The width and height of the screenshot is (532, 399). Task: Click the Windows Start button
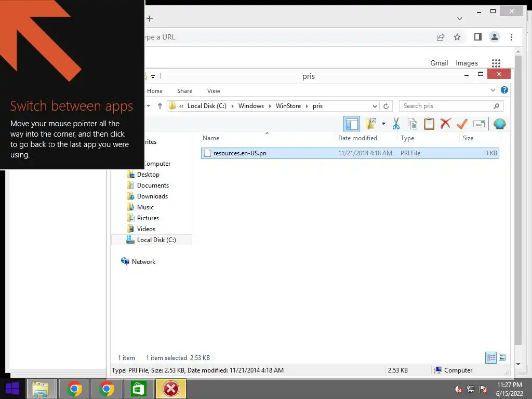(x=12, y=389)
